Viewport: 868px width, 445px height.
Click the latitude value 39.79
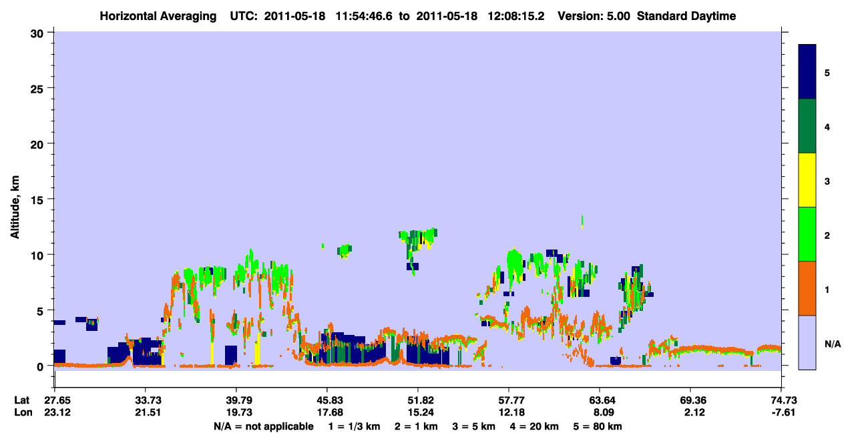pyautogui.click(x=236, y=400)
